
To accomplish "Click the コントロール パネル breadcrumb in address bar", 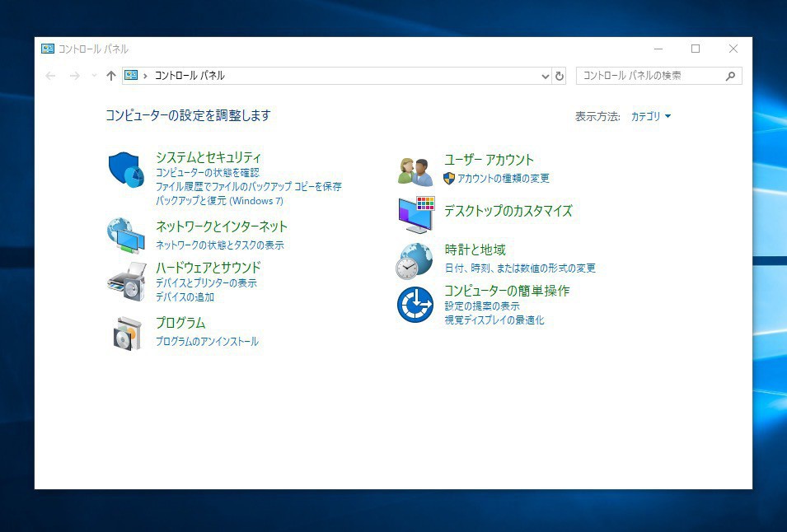I will click(x=190, y=76).
